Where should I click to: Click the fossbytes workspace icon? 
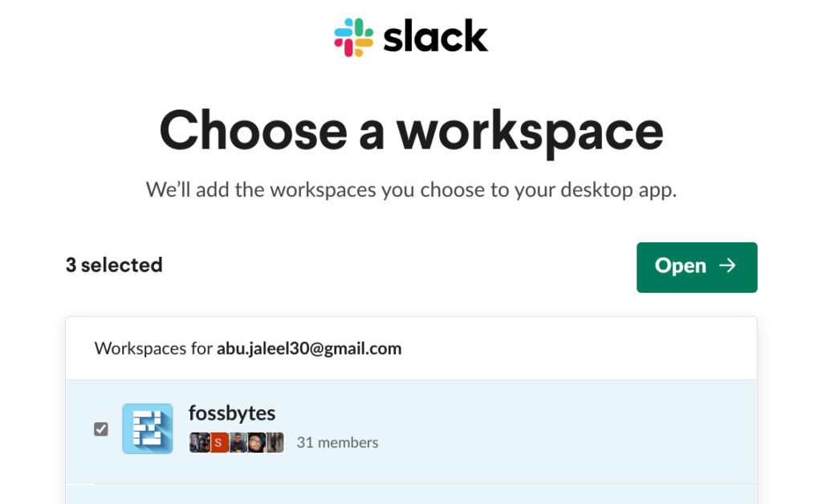[x=148, y=429]
